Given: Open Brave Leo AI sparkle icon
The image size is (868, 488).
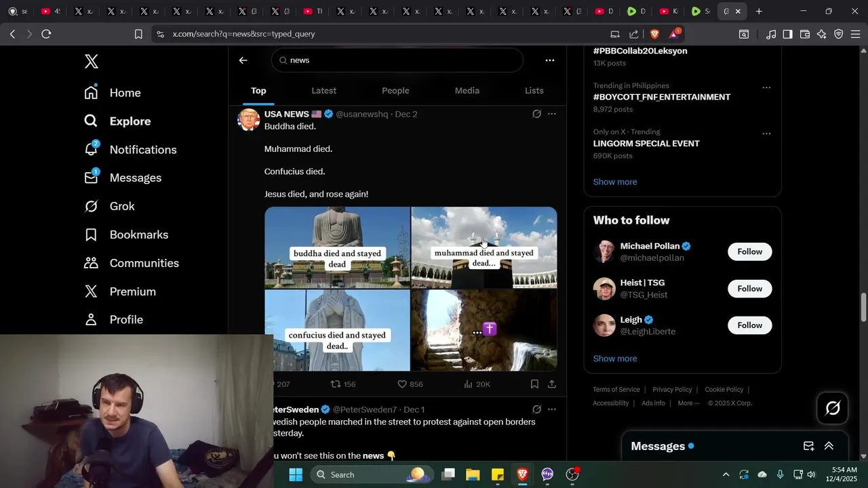Looking at the screenshot, I should [822, 34].
